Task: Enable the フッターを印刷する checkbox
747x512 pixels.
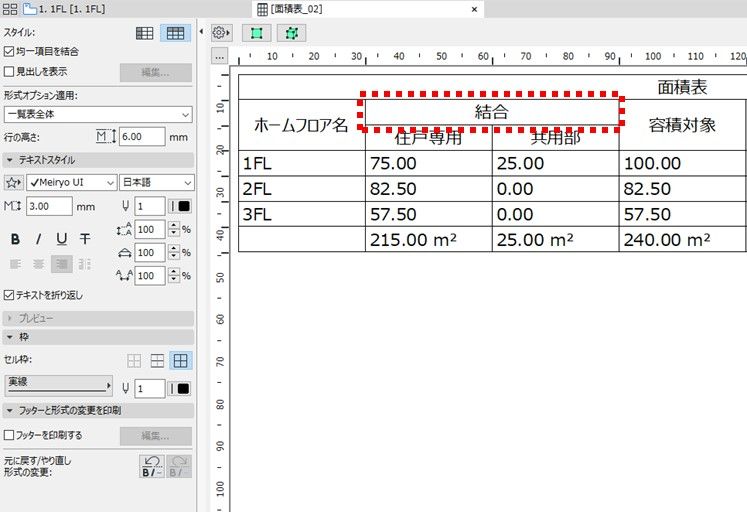Action: [x=9, y=435]
